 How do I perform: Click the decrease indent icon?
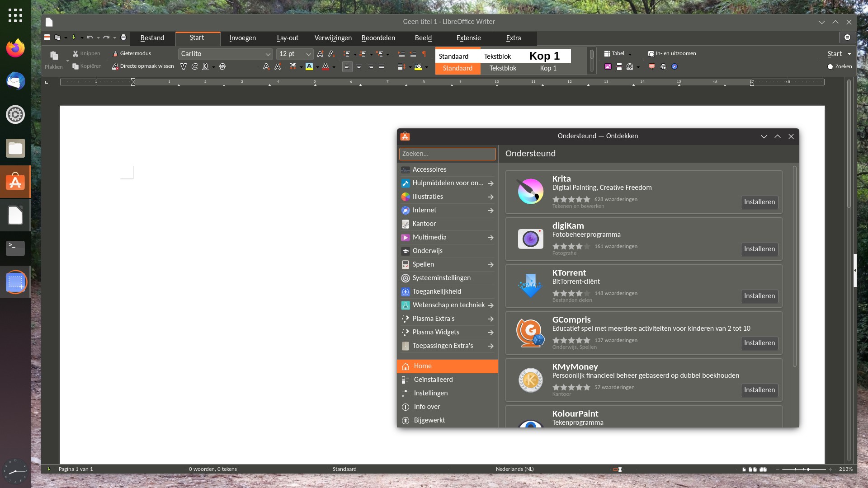click(x=413, y=54)
